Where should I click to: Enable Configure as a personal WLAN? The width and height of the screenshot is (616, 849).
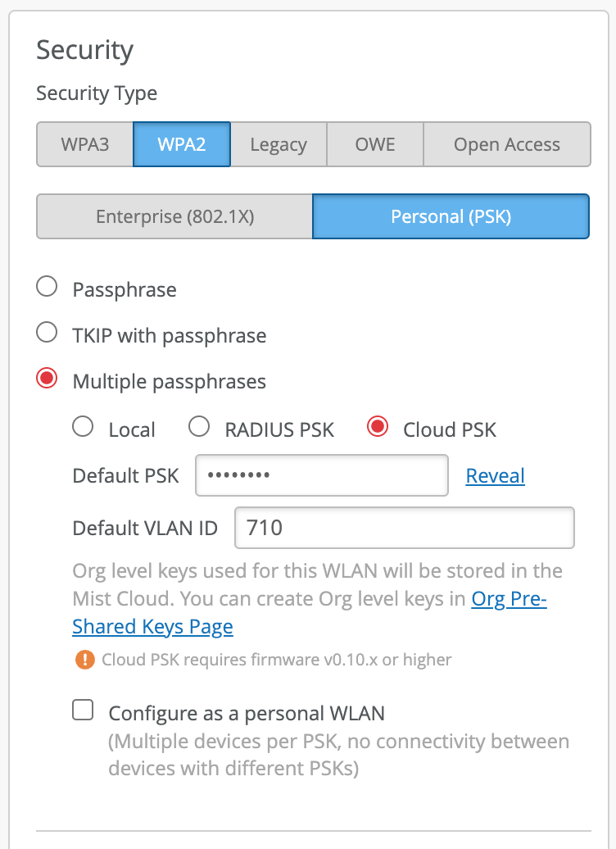tap(84, 711)
